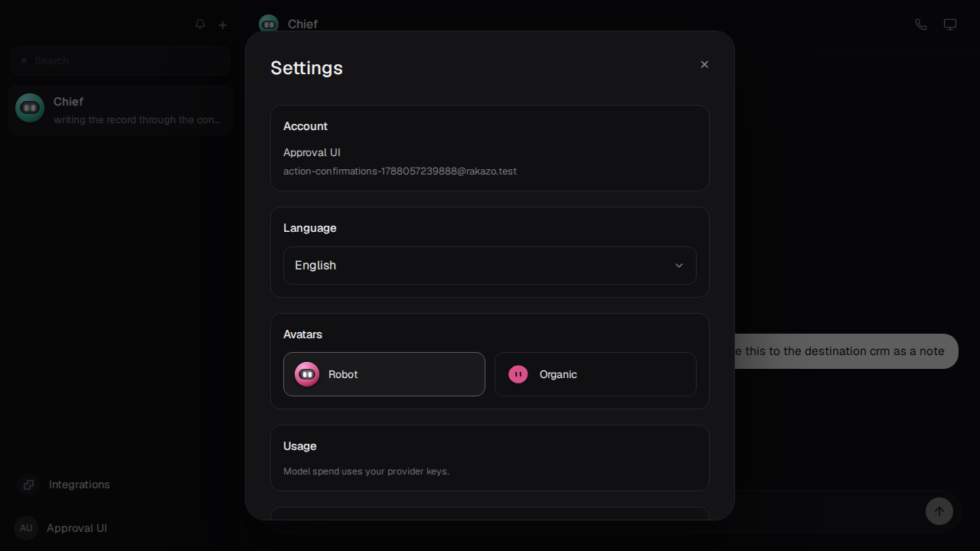
Task: Click the account email address text
Action: pos(400,171)
